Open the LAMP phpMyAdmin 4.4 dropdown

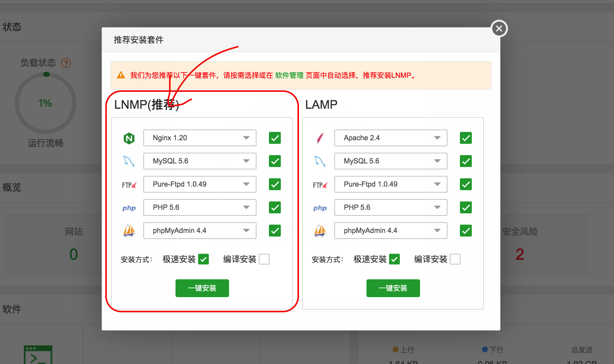click(x=391, y=231)
